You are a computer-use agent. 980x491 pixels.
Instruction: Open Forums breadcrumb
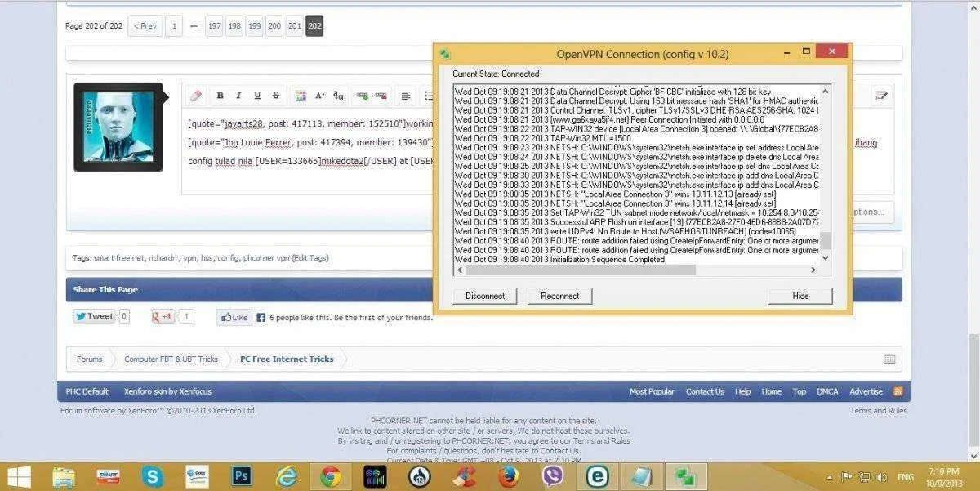click(90, 359)
